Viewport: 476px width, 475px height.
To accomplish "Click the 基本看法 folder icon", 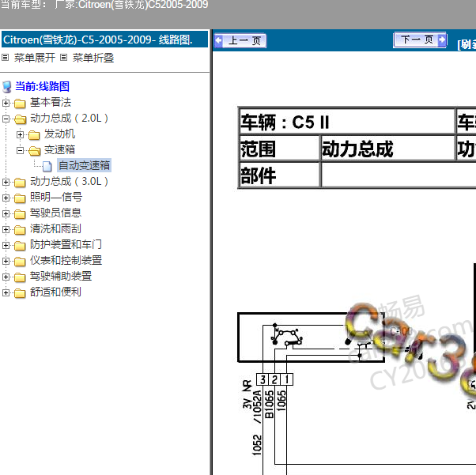I will click(x=20, y=104).
